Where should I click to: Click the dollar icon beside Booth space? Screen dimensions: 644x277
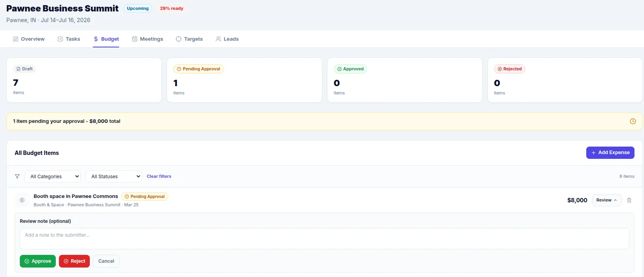click(x=22, y=200)
